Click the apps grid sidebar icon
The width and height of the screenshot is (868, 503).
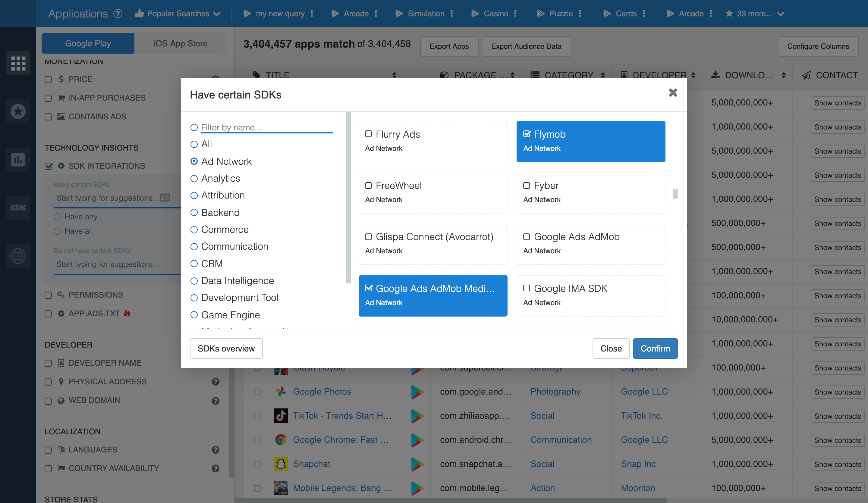[x=18, y=63]
